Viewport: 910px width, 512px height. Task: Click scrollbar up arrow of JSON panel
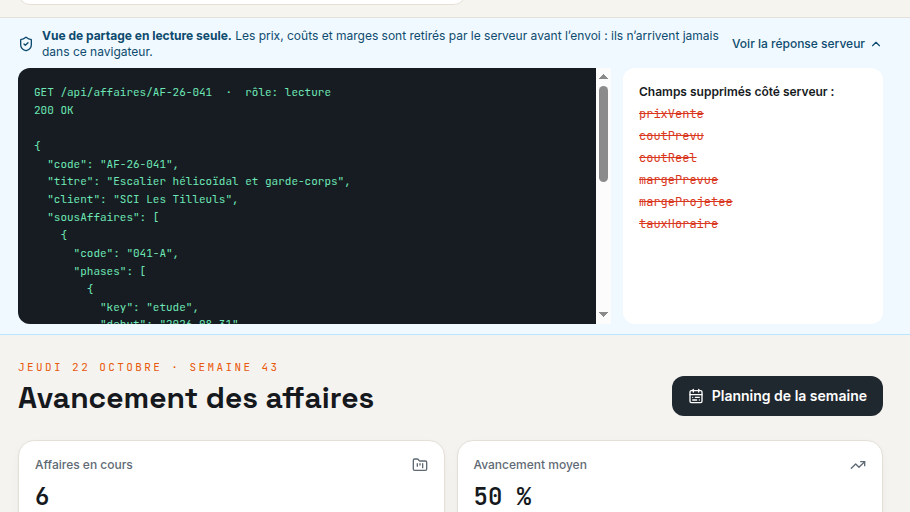pos(604,77)
